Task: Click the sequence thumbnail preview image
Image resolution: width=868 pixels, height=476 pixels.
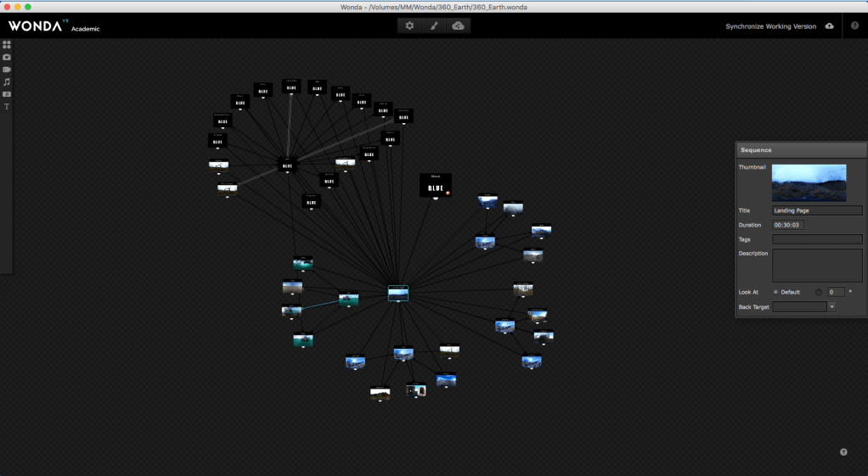Action: (x=809, y=182)
